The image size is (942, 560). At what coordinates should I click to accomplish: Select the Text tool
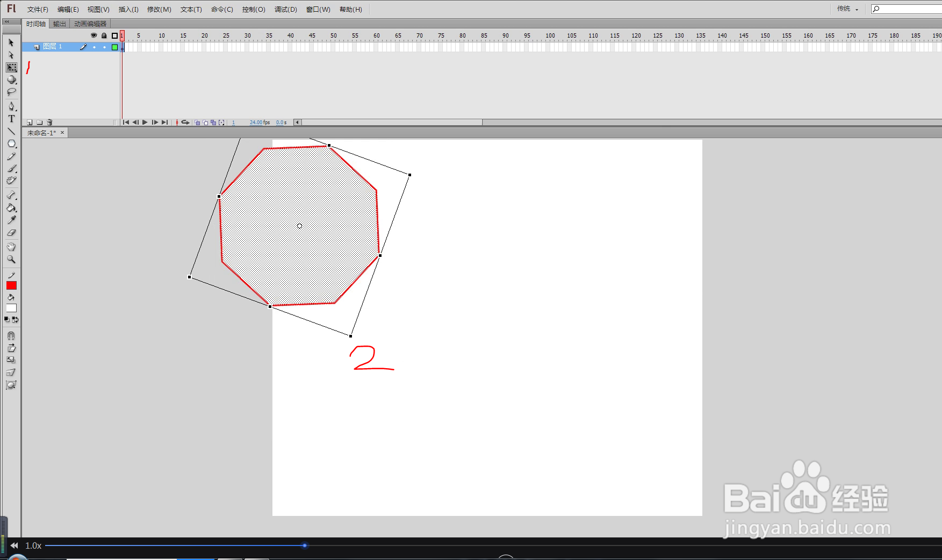tap(11, 119)
